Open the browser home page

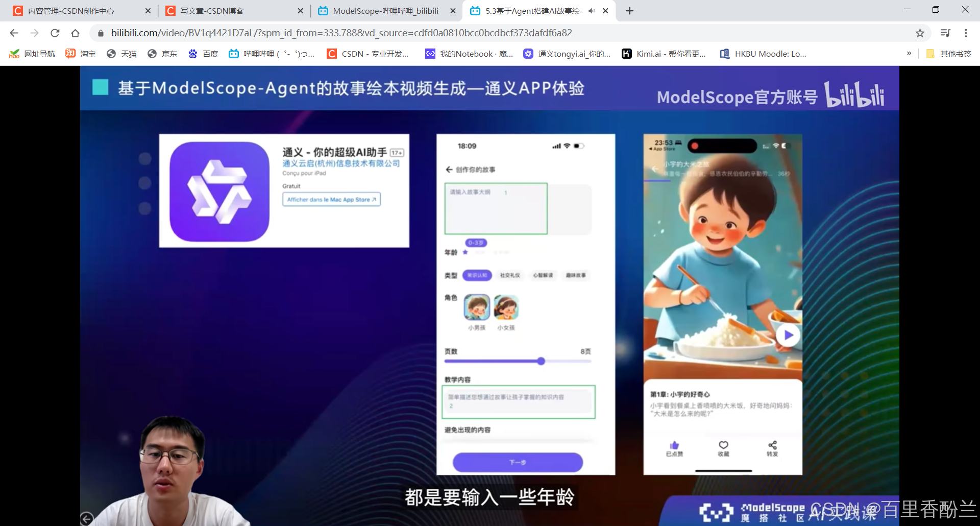pos(75,33)
